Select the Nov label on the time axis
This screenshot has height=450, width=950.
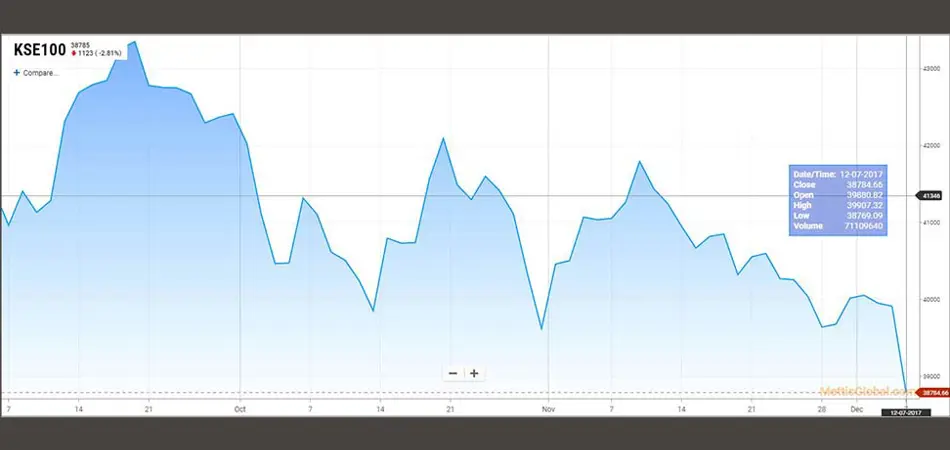click(x=546, y=409)
